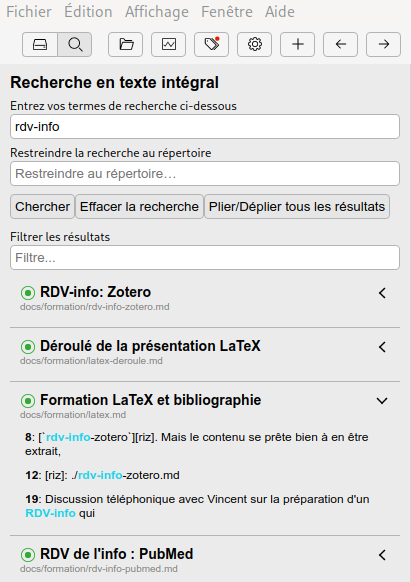This screenshot has height=582, width=411.
Task: Click the green circle beside RDV-info: Zotero
Action: tap(28, 293)
